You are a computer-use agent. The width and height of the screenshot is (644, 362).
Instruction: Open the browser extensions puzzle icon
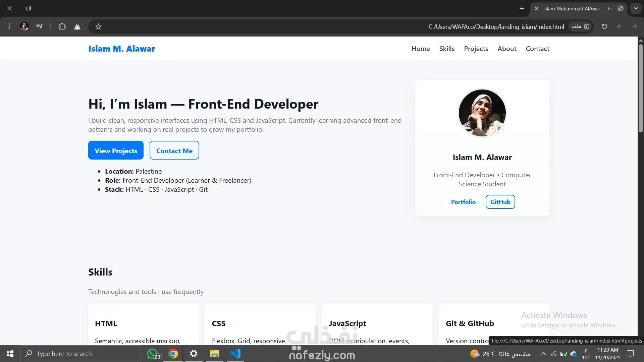62,26
